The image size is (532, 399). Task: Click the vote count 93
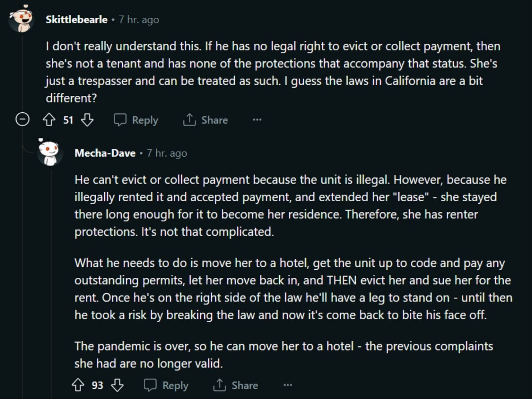(97, 385)
